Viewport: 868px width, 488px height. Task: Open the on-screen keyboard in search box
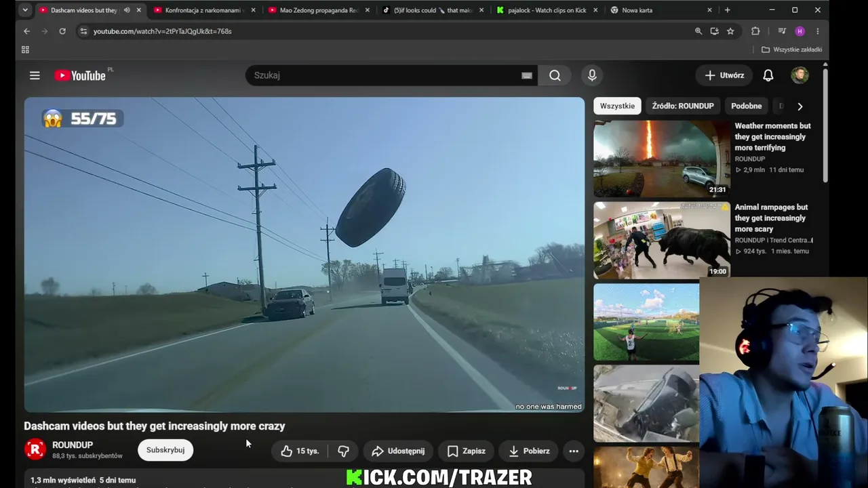point(526,75)
